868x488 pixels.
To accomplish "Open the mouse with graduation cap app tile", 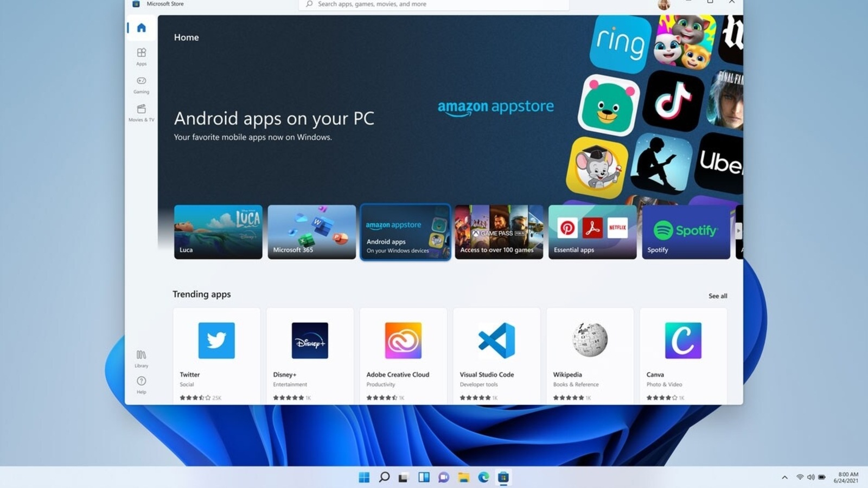I will [x=597, y=166].
